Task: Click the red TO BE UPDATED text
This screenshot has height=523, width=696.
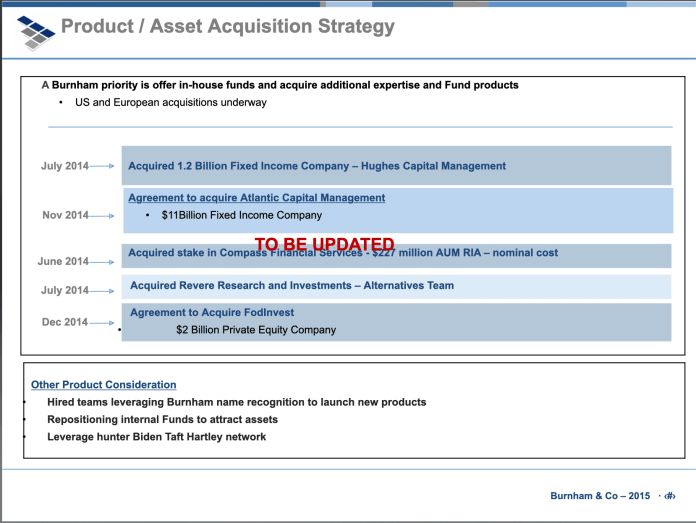Action: tap(324, 244)
